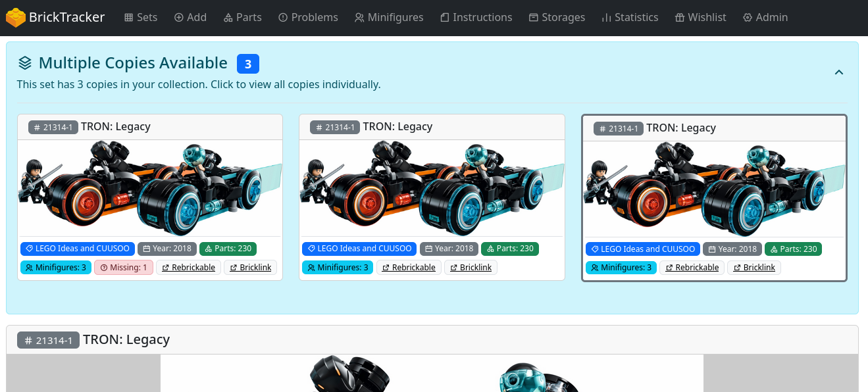Open Rebrickable link on first TRON copy
The width and height of the screenshot is (868, 392).
(188, 268)
